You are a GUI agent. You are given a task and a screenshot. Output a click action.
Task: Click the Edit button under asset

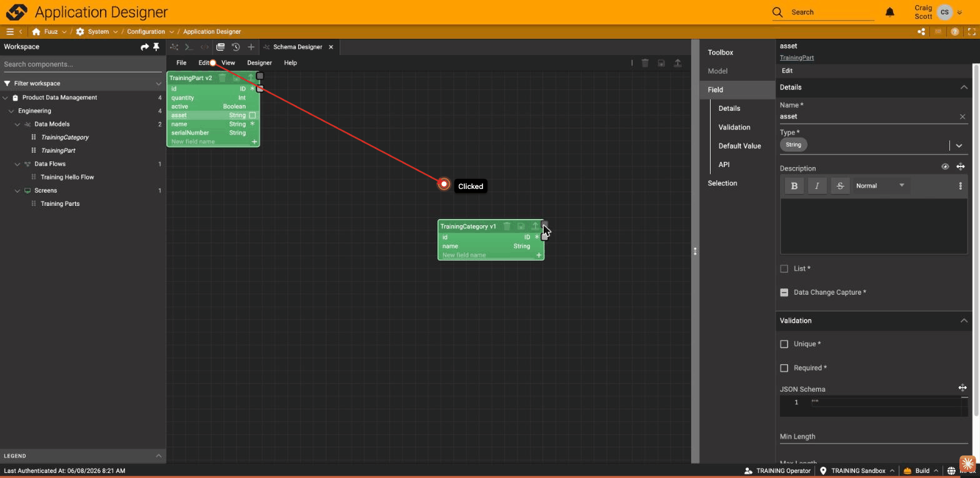click(x=787, y=71)
